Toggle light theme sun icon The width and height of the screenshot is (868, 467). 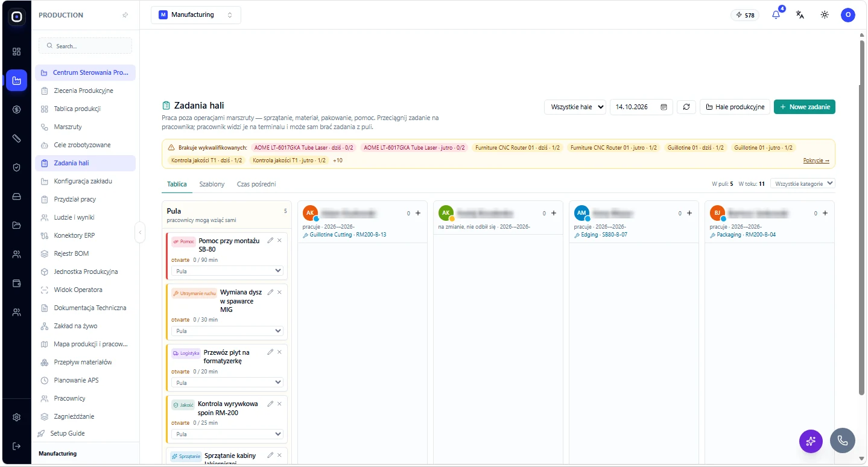pyautogui.click(x=824, y=15)
